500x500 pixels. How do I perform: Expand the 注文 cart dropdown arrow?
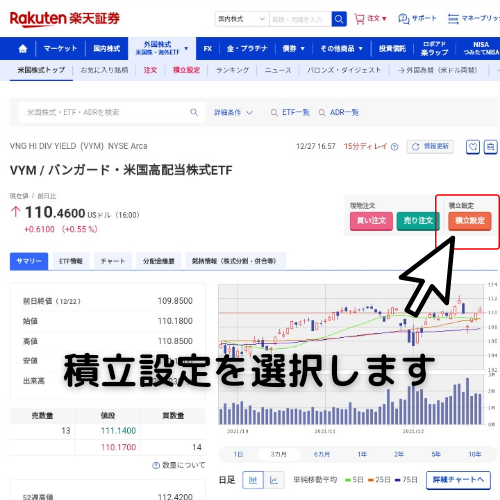point(384,19)
